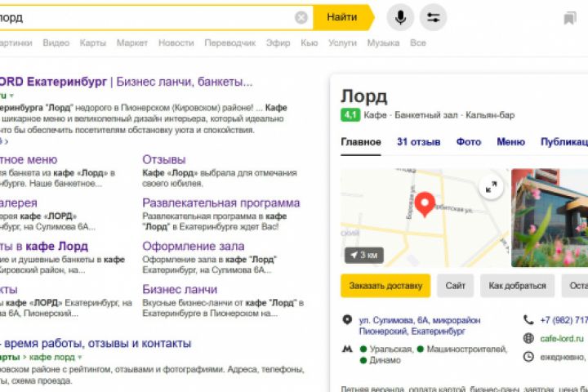This screenshot has width=588, height=392.
Task: Clear the search field with the X icon
Action: [301, 17]
